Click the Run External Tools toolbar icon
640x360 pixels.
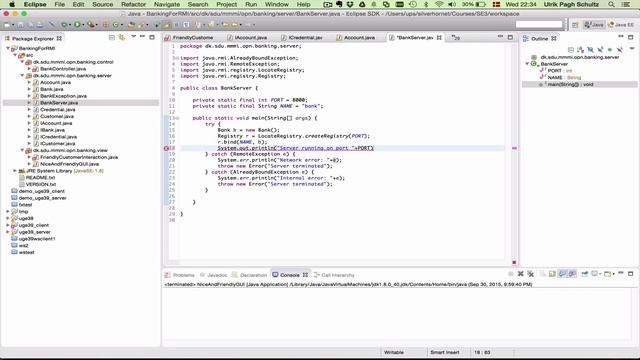[91, 24]
